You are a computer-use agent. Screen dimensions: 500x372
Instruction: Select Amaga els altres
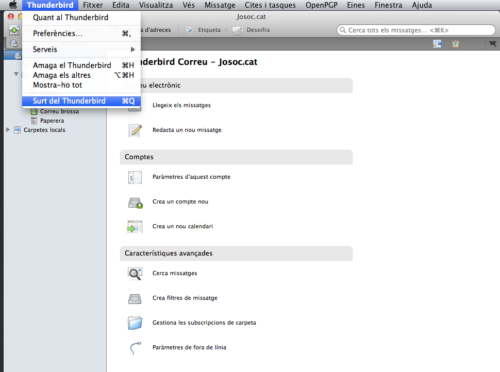click(81, 75)
